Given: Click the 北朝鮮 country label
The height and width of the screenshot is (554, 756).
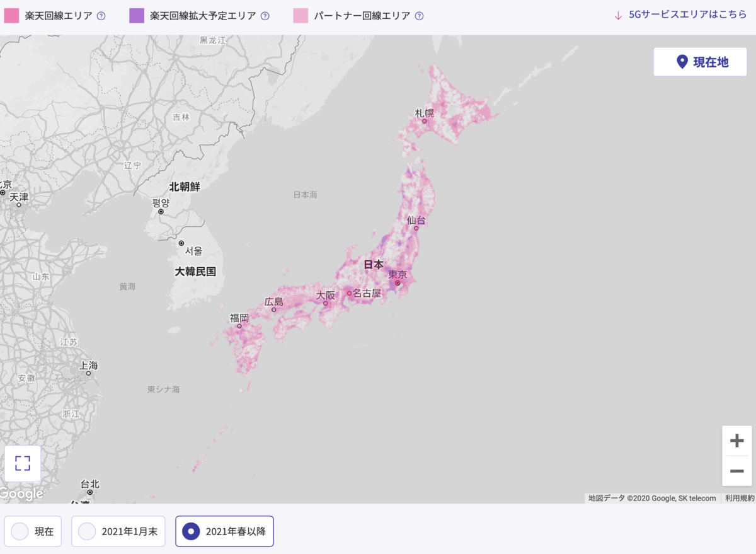Looking at the screenshot, I should point(185,187).
